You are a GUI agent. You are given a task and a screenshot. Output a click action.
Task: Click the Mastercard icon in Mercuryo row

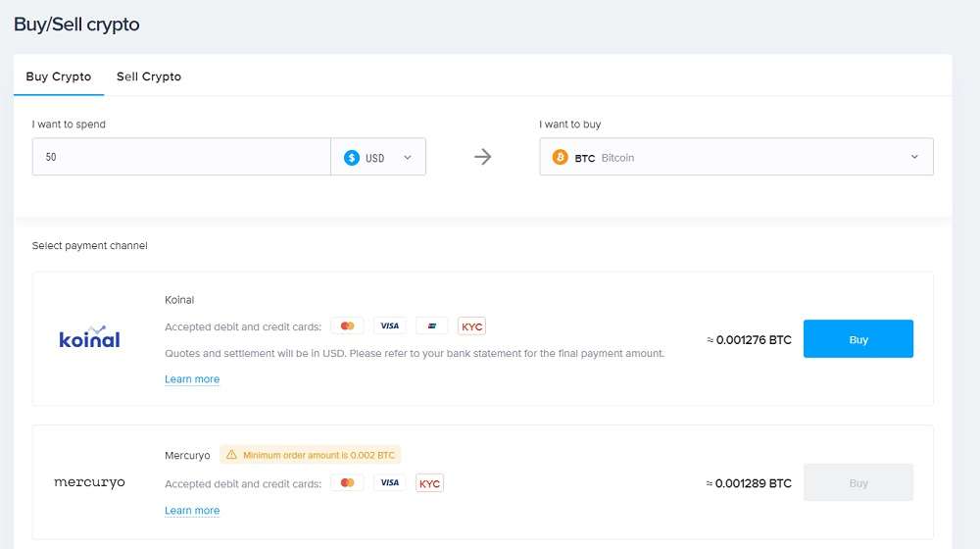point(348,482)
